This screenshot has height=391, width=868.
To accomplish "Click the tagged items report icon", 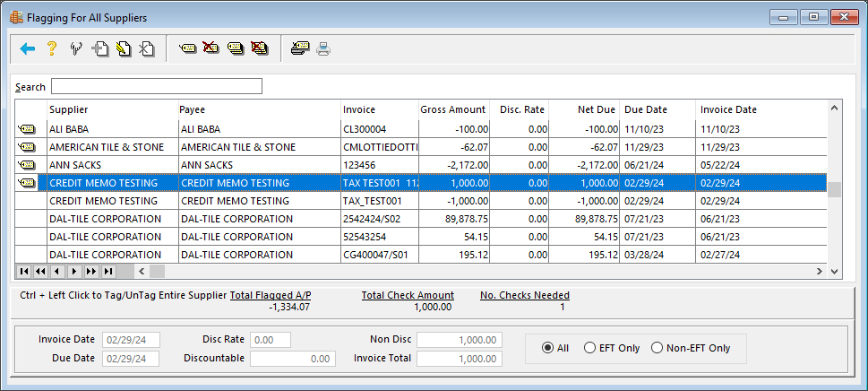I will pos(301,48).
